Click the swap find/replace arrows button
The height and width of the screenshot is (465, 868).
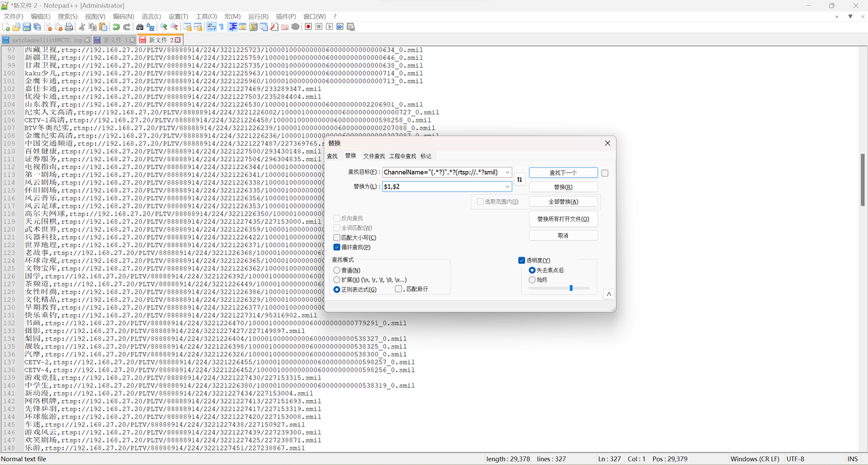(x=519, y=179)
